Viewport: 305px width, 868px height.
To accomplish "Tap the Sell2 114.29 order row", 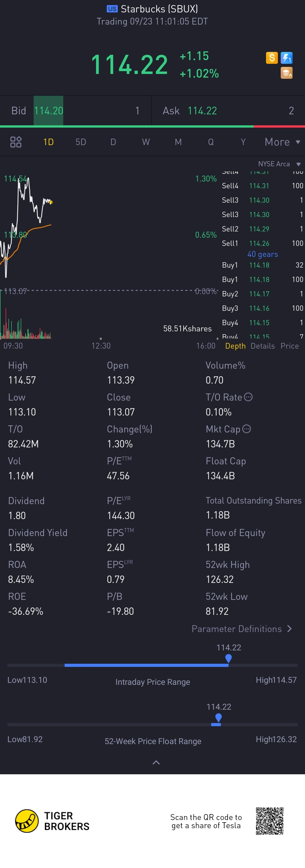I will [263, 229].
